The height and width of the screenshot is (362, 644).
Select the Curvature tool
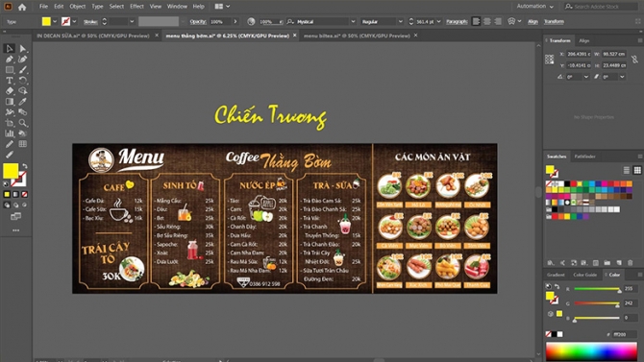[23, 60]
